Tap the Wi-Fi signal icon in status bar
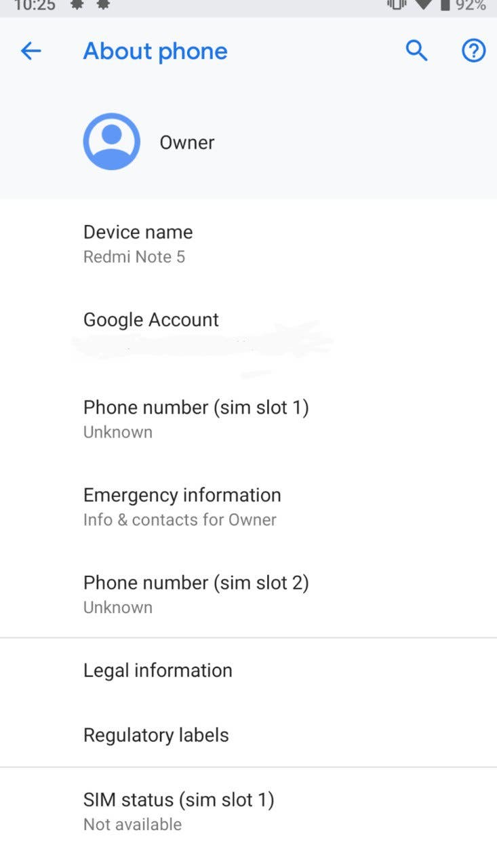The height and width of the screenshot is (868, 497). point(423,5)
